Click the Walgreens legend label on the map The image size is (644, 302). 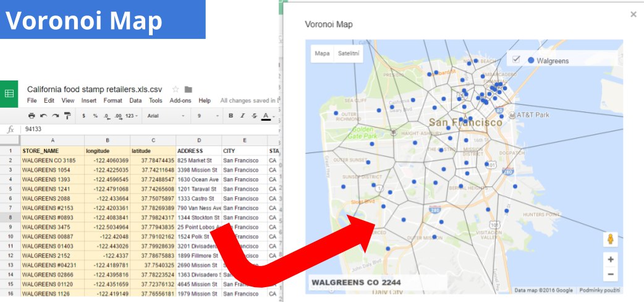click(x=553, y=61)
